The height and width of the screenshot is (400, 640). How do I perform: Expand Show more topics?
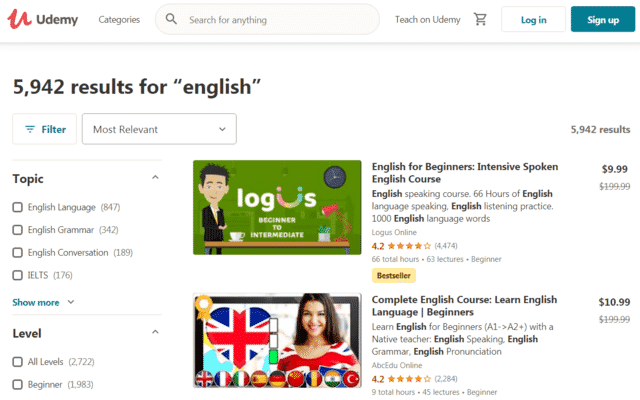43,302
